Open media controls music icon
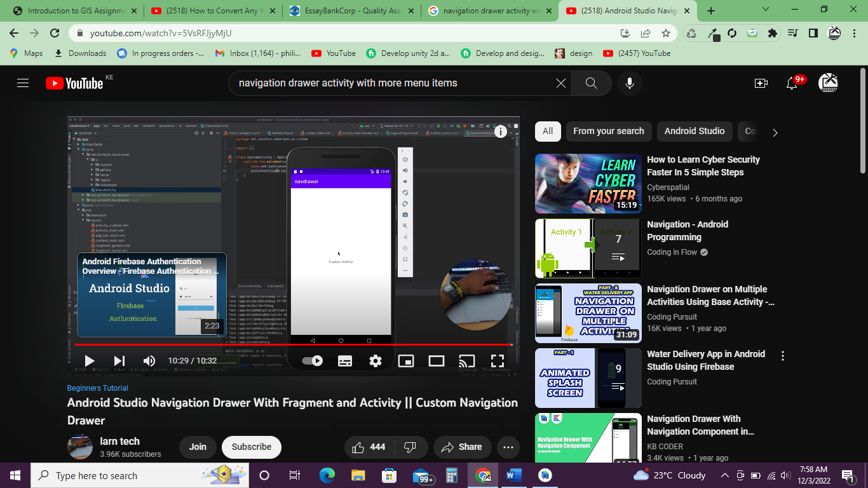The image size is (868, 488). click(792, 33)
